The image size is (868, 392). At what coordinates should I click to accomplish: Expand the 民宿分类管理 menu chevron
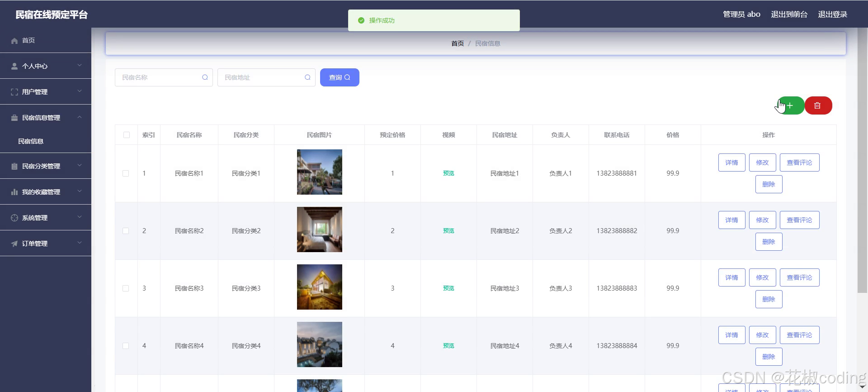(80, 166)
